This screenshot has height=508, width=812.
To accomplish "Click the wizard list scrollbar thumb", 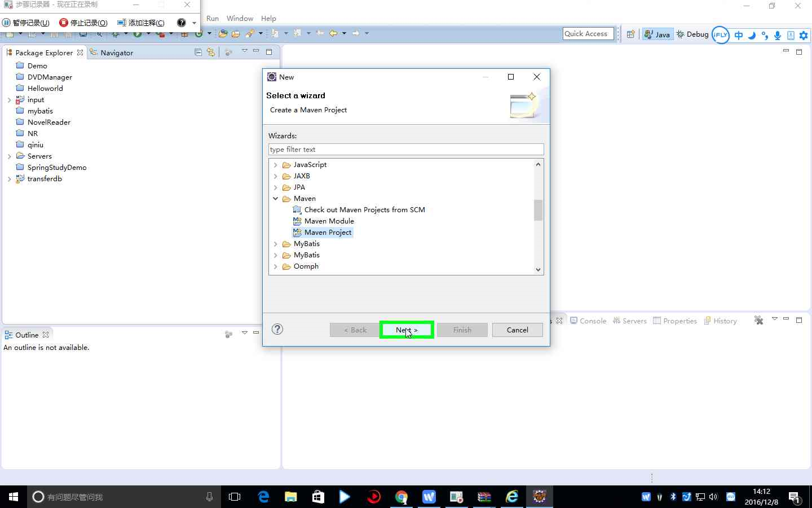I will pyautogui.click(x=539, y=210).
